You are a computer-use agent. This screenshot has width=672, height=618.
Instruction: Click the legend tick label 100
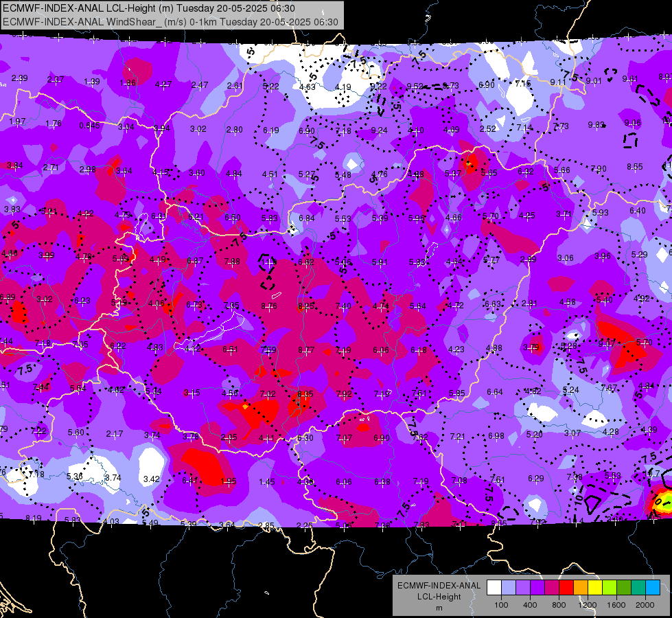(501, 605)
